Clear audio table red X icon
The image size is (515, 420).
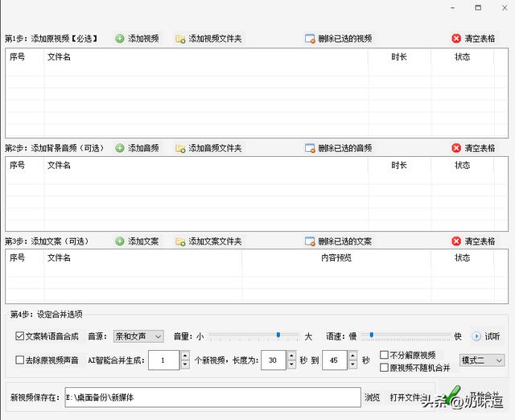coord(456,148)
